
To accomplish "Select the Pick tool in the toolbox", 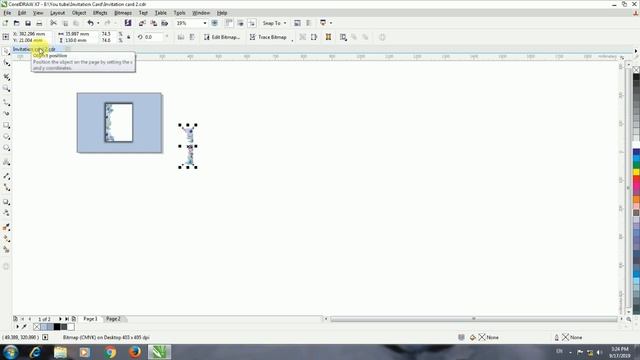I will [6, 51].
